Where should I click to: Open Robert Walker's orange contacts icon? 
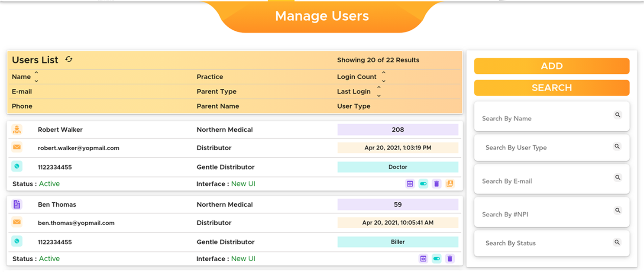tap(450, 184)
